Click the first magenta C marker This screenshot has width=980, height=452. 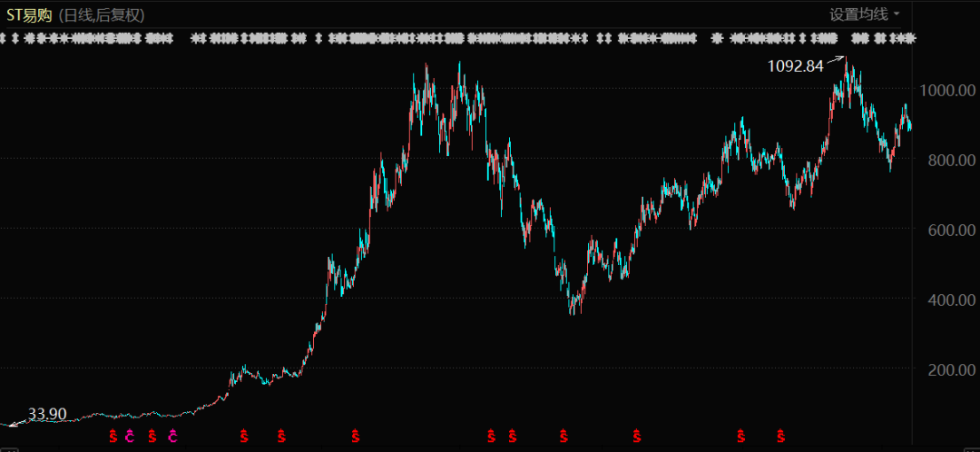pos(130,437)
